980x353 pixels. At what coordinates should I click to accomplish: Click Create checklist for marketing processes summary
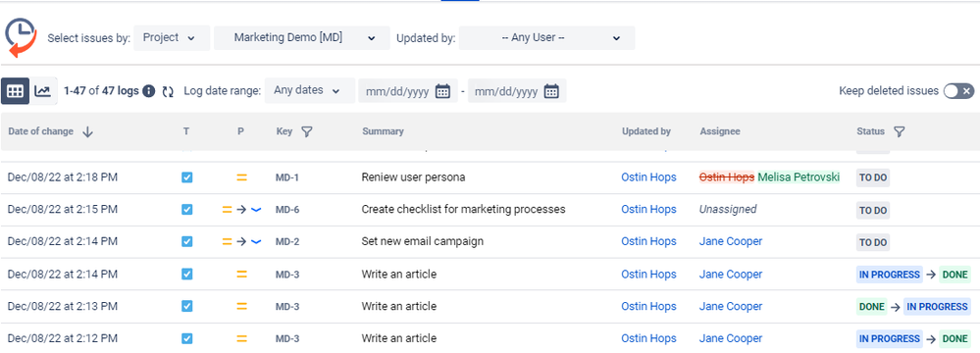point(463,209)
